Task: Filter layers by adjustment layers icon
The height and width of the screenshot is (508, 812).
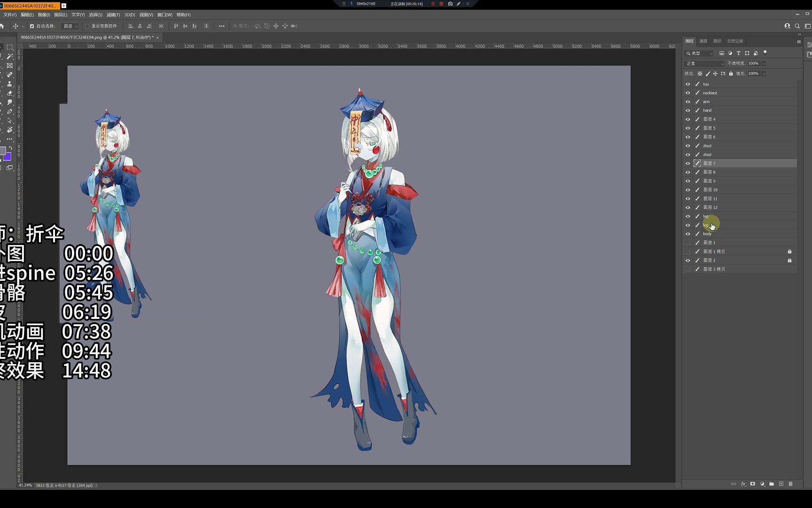Action: (x=730, y=53)
